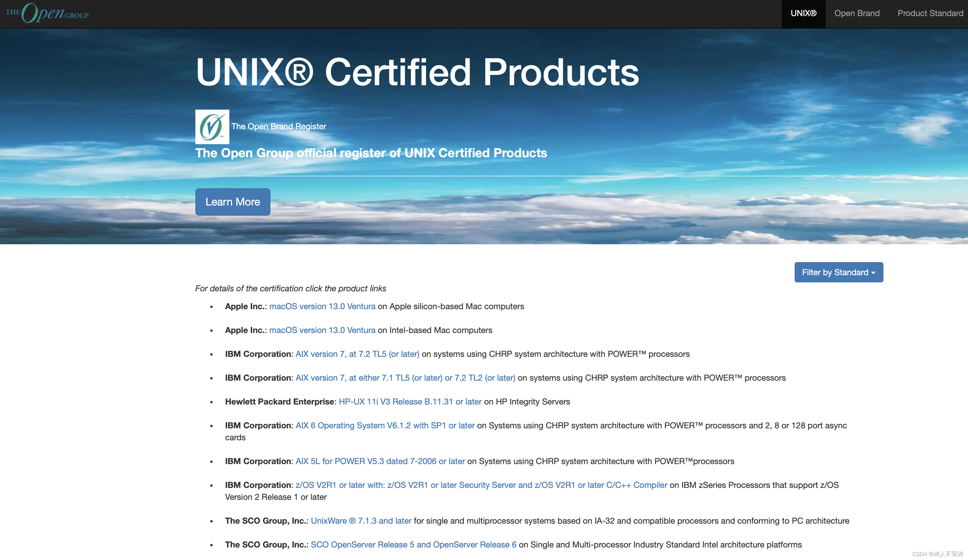This screenshot has height=560, width=968.
Task: Open the Open Brand menu item
Action: click(x=857, y=13)
